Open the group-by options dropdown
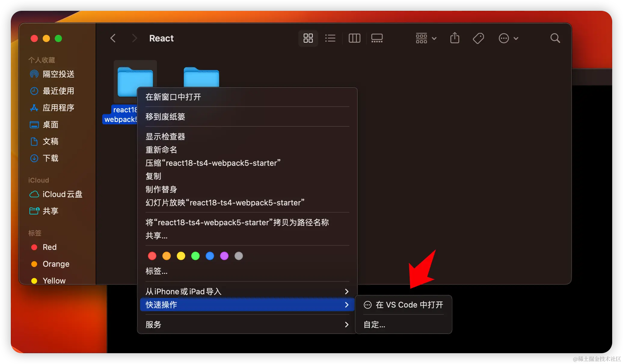 pyautogui.click(x=426, y=38)
